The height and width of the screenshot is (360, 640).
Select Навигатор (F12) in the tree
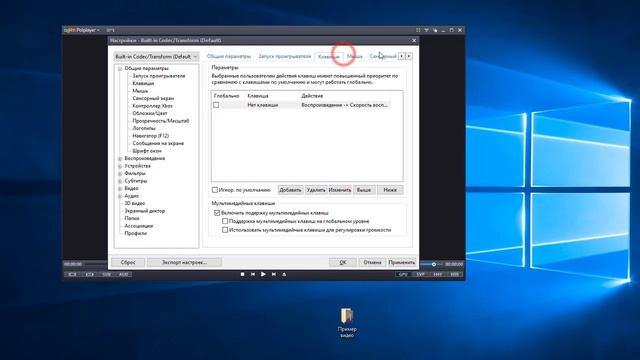coord(150,136)
